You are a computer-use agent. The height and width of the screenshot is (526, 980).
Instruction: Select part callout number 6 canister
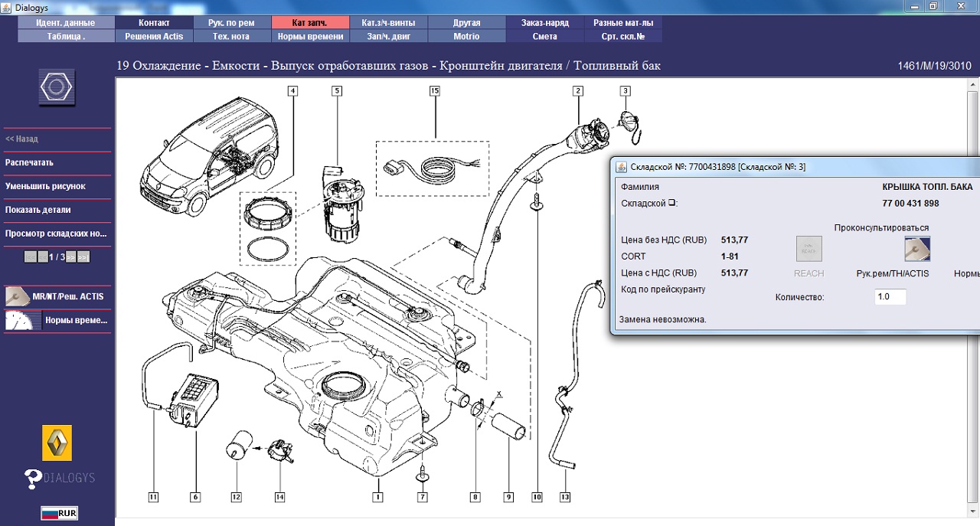coord(195,497)
